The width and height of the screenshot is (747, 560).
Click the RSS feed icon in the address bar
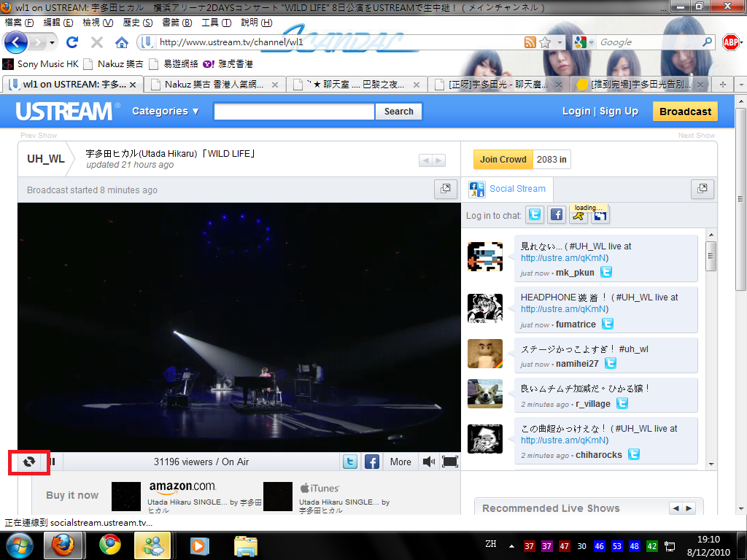pyautogui.click(x=530, y=42)
